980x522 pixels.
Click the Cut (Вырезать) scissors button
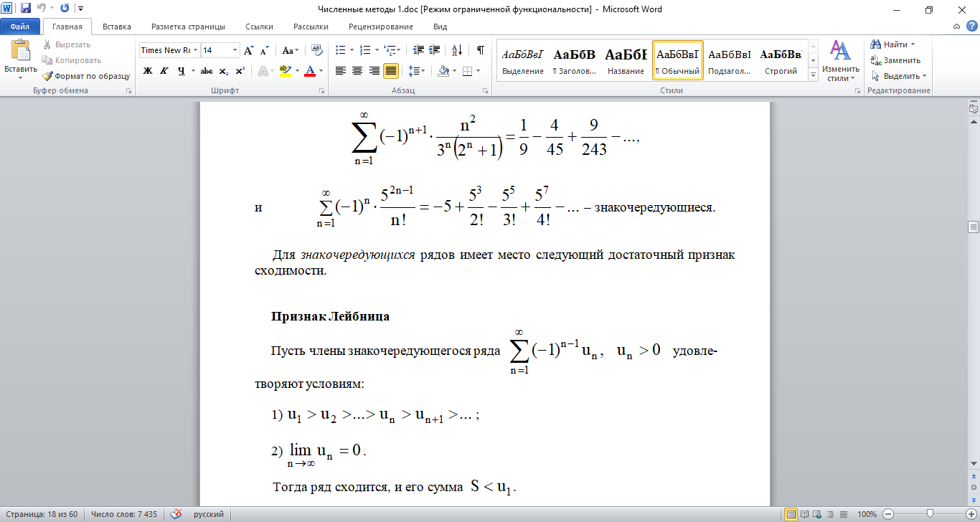point(67,44)
